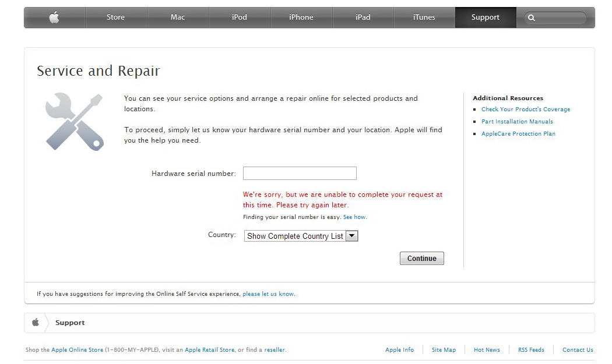Open the Apple Online Store link
Image resolution: width=612 pixels, height=364 pixels.
[x=78, y=349]
